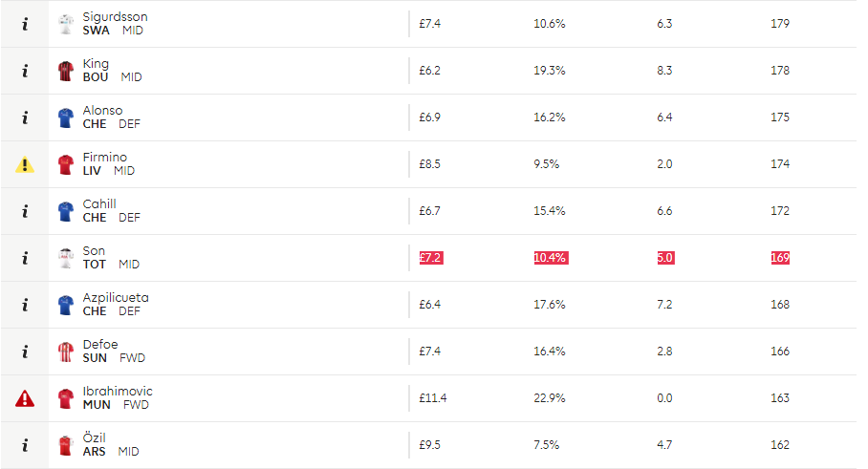Open info icon for Sigurdsson

click(x=25, y=24)
